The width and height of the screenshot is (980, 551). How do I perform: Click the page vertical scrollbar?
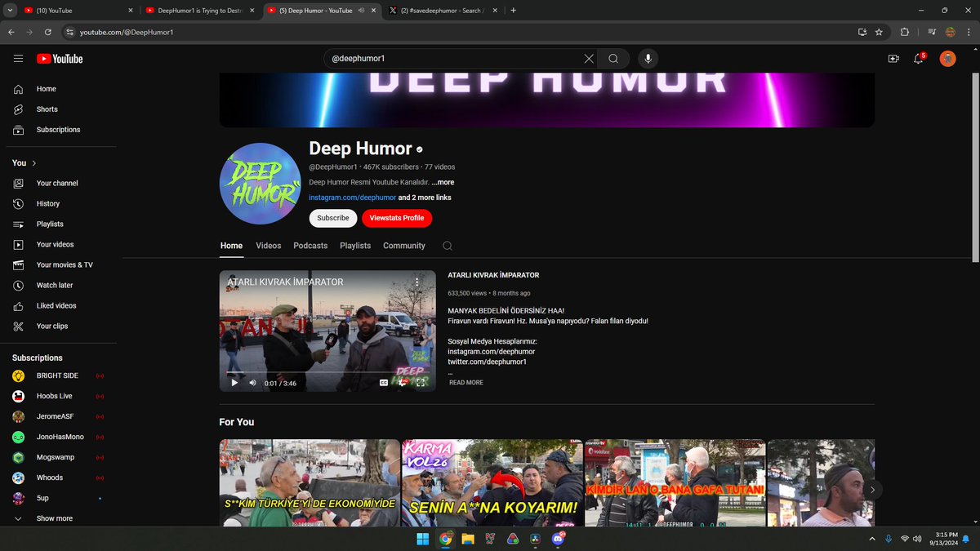[975, 167]
